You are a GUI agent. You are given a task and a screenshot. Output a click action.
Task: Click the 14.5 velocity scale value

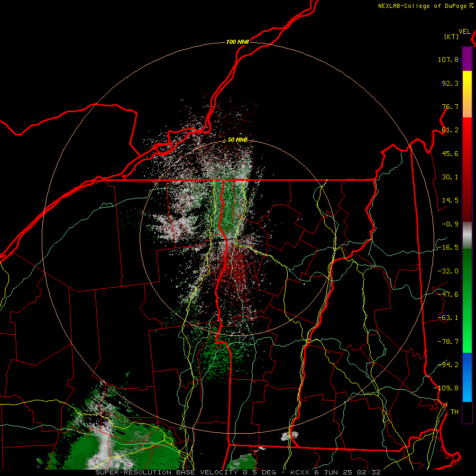coord(450,200)
